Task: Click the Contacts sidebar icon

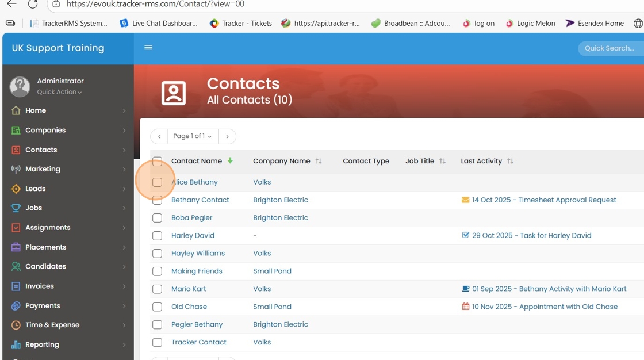Action: [x=16, y=150]
